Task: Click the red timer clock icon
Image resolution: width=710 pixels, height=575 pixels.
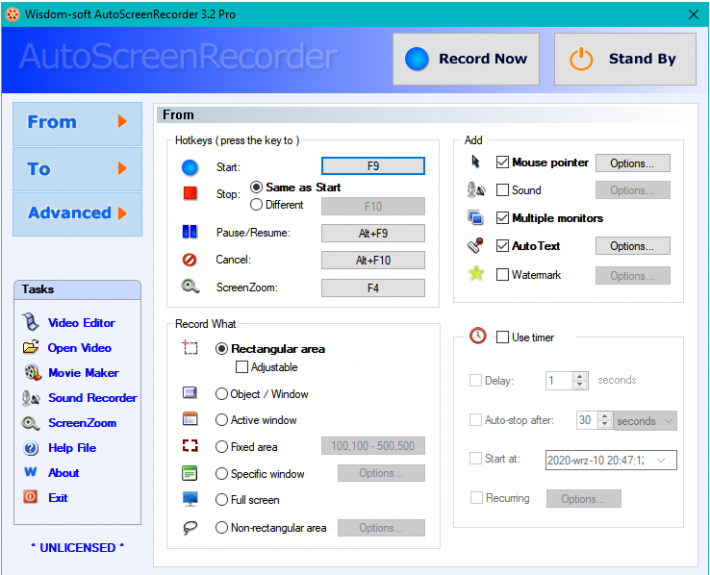Action: click(x=478, y=336)
